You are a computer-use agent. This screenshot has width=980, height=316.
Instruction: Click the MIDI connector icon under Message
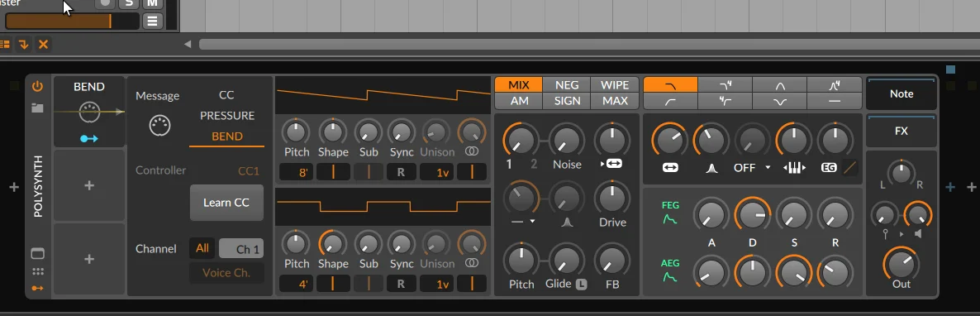point(160,126)
